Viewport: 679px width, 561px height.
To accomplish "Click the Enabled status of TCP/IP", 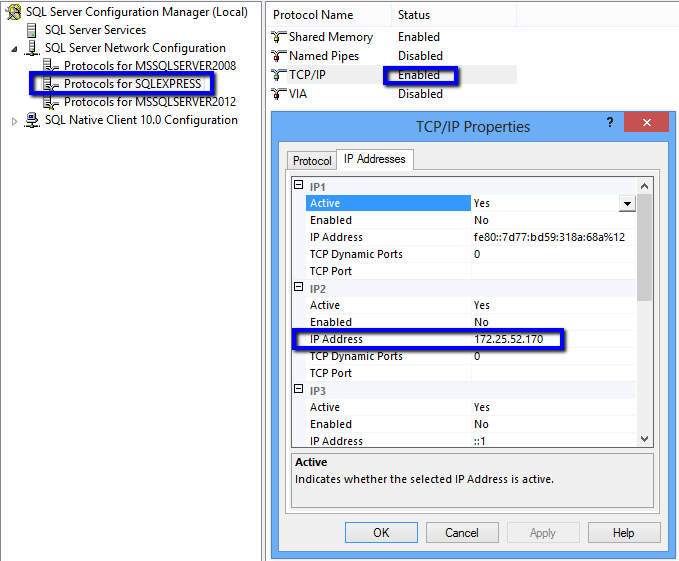I will (419, 75).
